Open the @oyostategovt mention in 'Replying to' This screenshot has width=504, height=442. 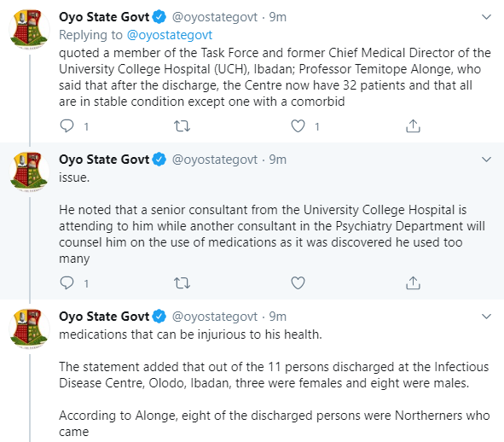pyautogui.click(x=170, y=35)
